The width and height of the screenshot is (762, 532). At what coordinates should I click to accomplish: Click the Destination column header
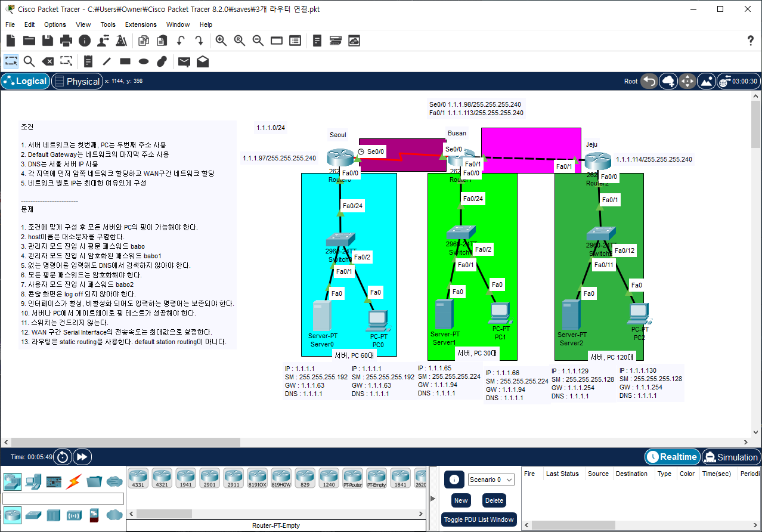[x=631, y=474]
